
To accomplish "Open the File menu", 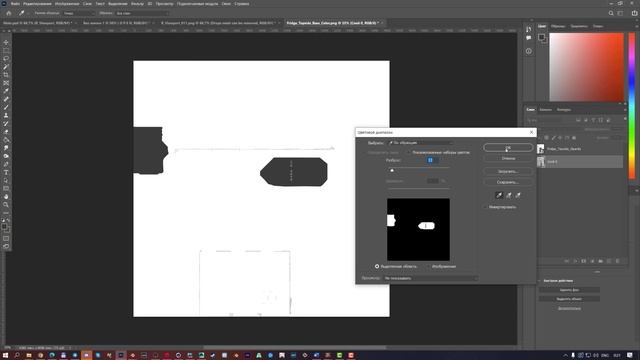I will pos(15,4).
